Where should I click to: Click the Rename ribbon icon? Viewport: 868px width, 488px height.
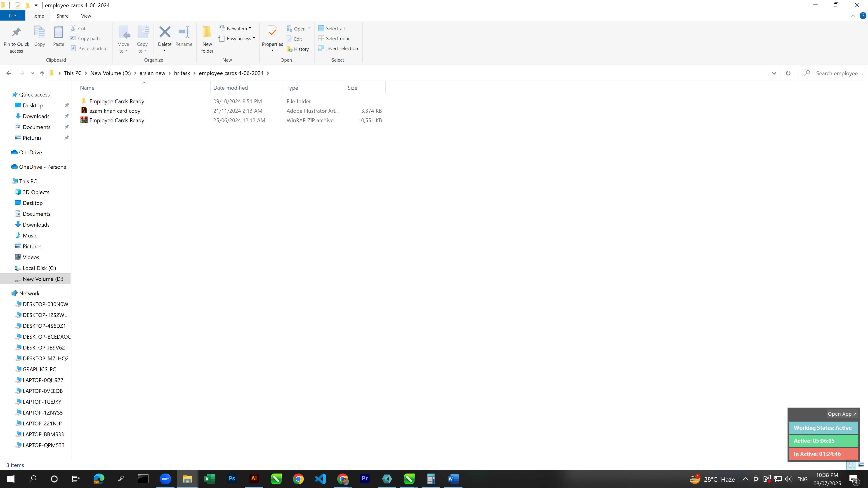184,32
